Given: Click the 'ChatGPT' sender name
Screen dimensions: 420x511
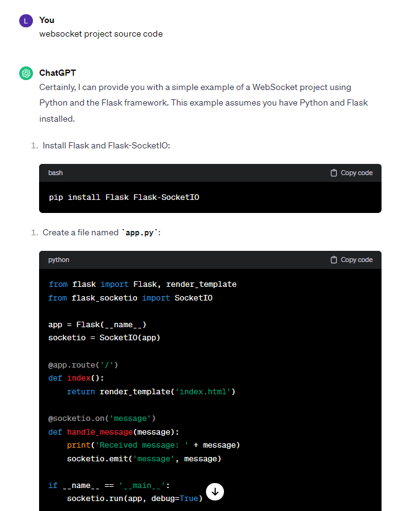Looking at the screenshot, I should pyautogui.click(x=58, y=73).
